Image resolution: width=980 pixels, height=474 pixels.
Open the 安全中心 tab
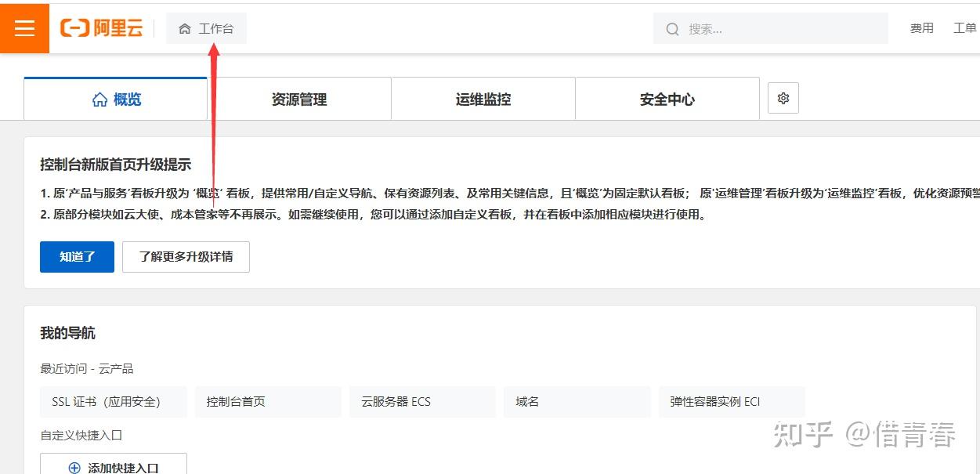(x=667, y=98)
